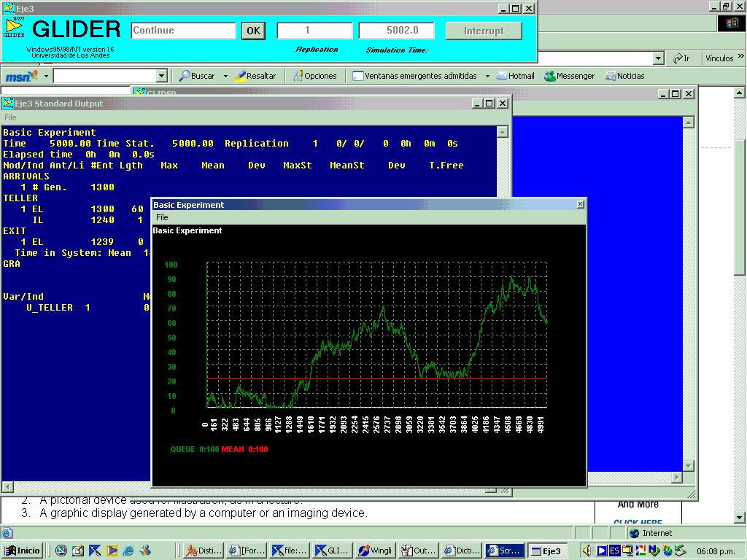Screen dimensions: 747x560
Task: Click the speaker volume tray icon
Action: click(587, 551)
